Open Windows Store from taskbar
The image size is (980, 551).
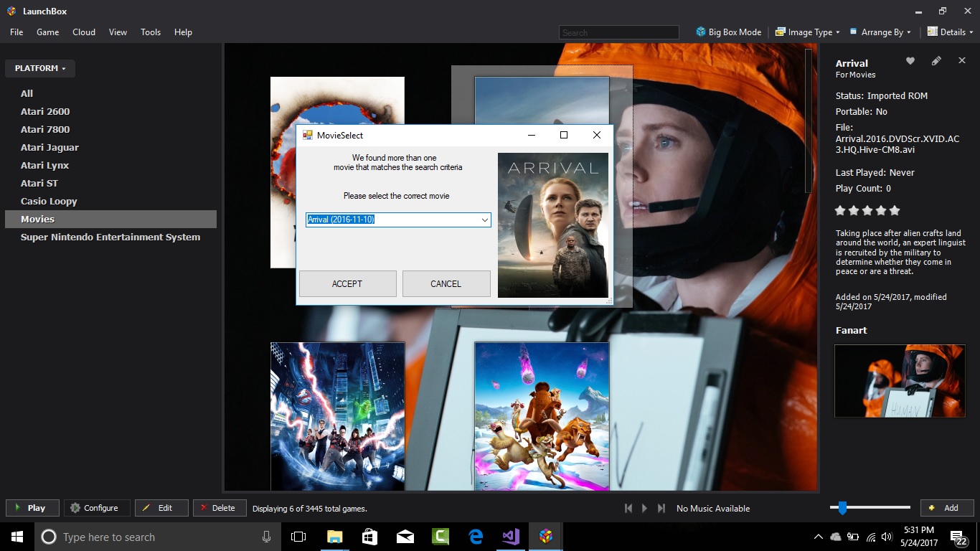coord(369,537)
